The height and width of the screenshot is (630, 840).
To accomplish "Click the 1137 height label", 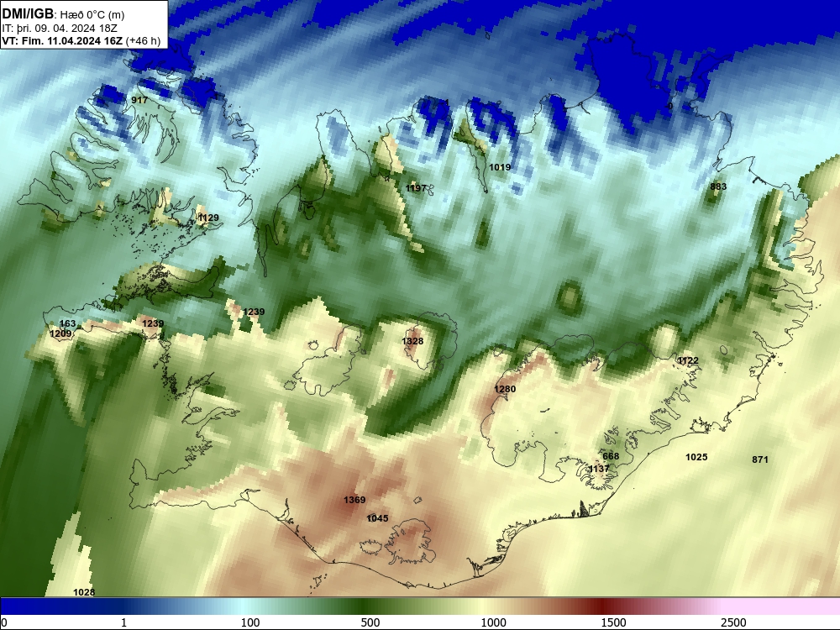I will tap(599, 469).
